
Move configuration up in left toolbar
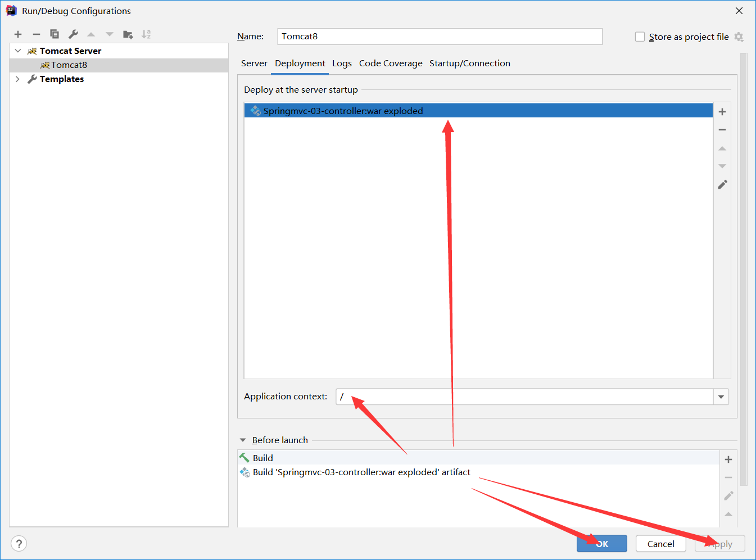[x=91, y=34]
